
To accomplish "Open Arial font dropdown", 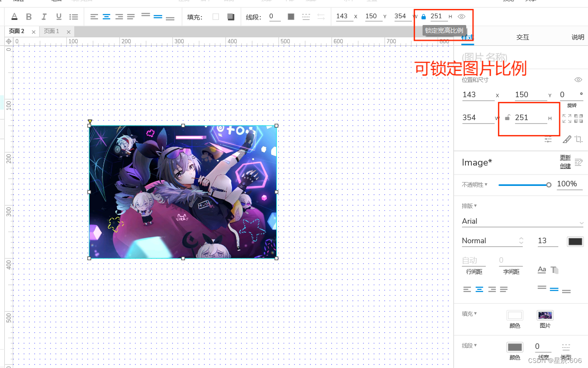I will coord(523,221).
